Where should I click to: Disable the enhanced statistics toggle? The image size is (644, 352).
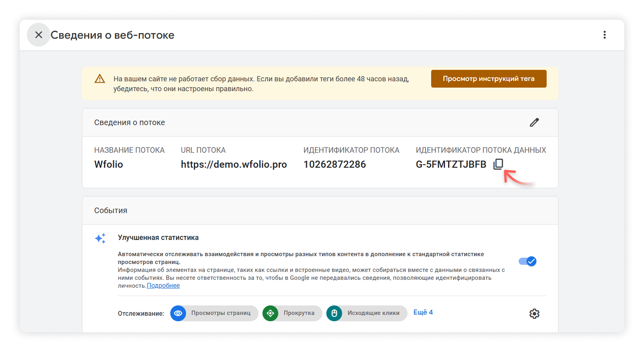tap(527, 261)
